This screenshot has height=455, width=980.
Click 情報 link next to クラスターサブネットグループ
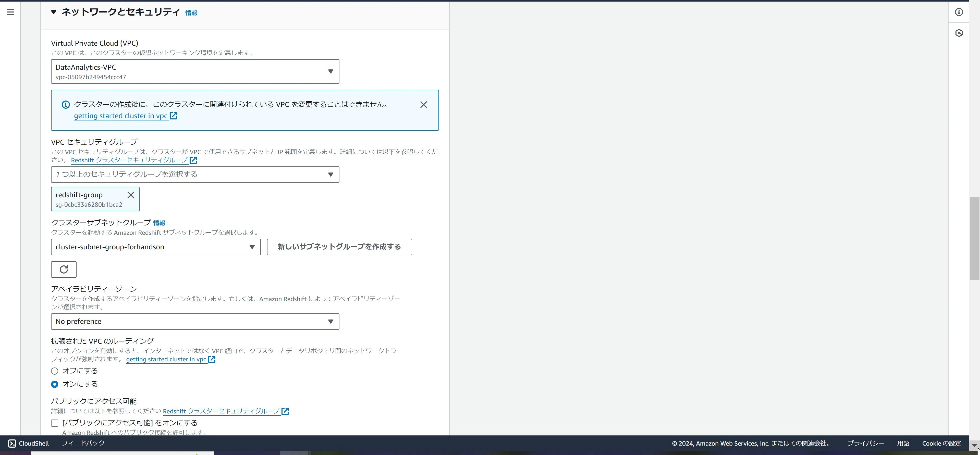(x=160, y=223)
